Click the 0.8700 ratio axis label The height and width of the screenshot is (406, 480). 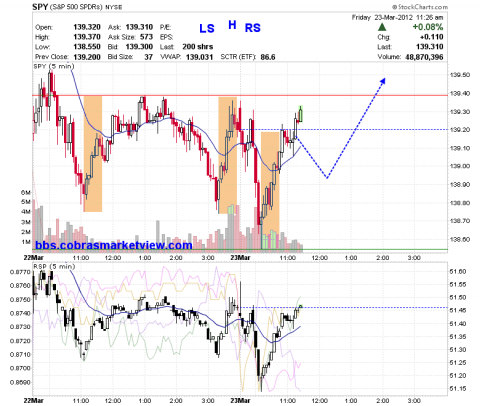pyautogui.click(x=20, y=368)
